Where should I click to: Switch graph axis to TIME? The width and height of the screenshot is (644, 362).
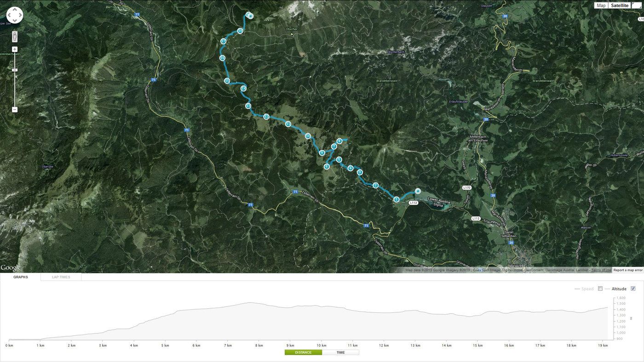click(340, 352)
